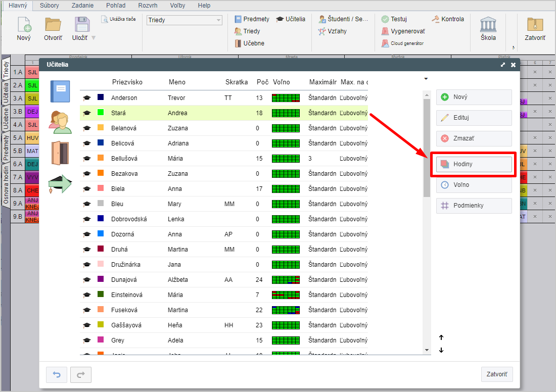This screenshot has width=556, height=392.
Task: Click Fuseková's Voľno availability grid
Action: click(286, 310)
